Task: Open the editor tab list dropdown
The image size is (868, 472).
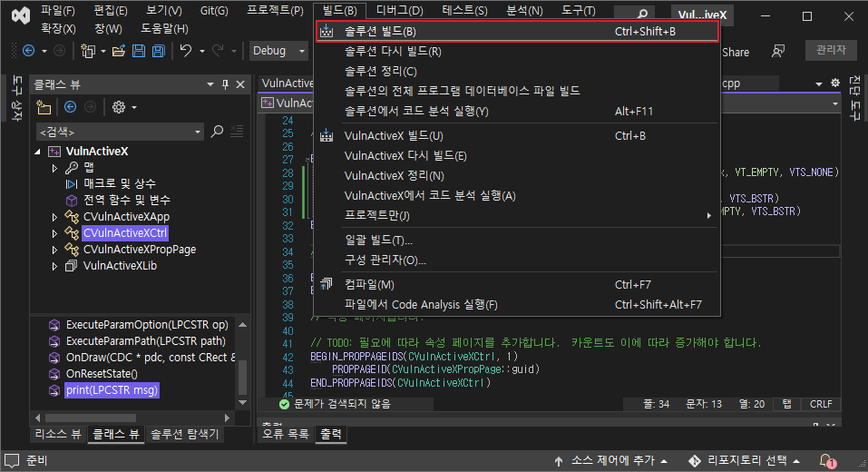Action: [x=819, y=84]
